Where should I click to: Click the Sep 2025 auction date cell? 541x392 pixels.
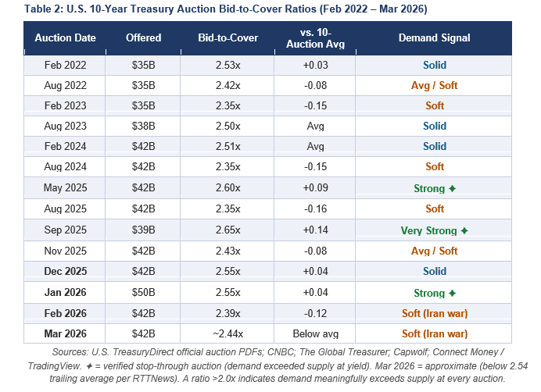[x=64, y=231]
